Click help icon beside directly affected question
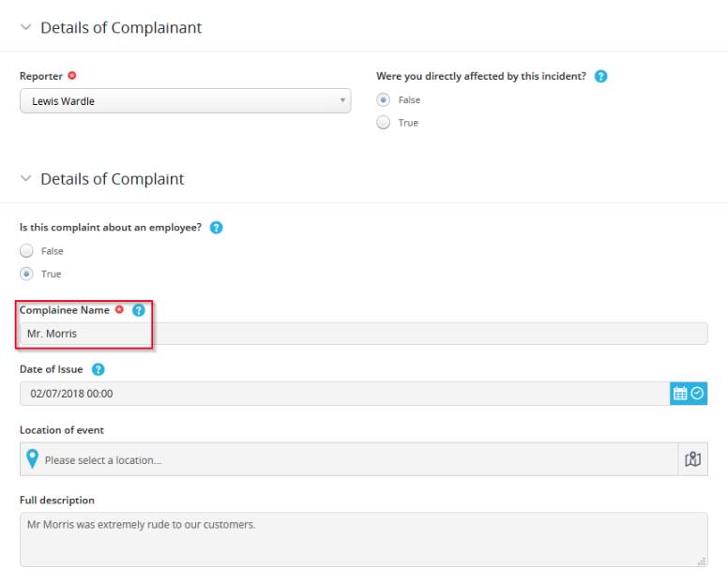 point(600,76)
